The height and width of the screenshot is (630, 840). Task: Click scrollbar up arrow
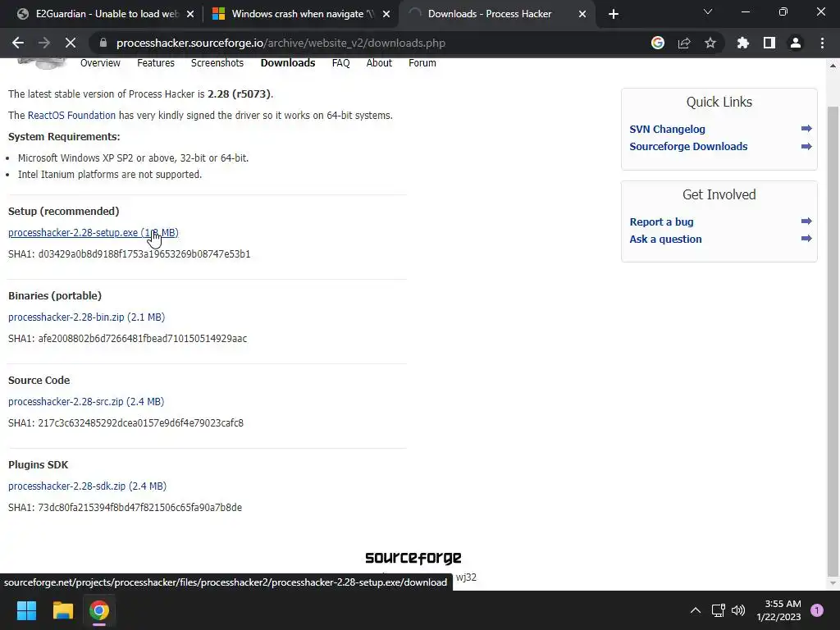833,66
